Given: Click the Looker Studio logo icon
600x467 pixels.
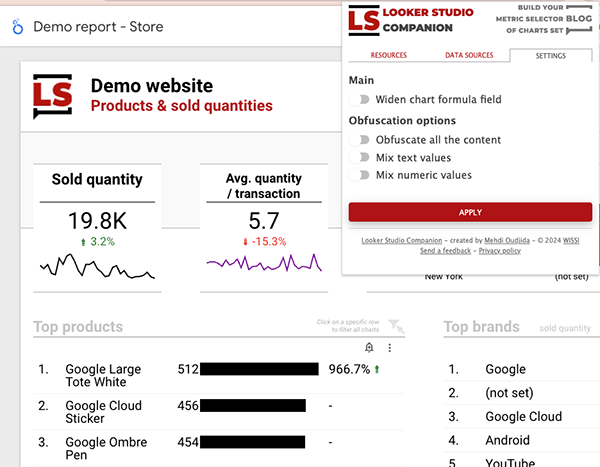Looking at the screenshot, I should [x=17, y=27].
